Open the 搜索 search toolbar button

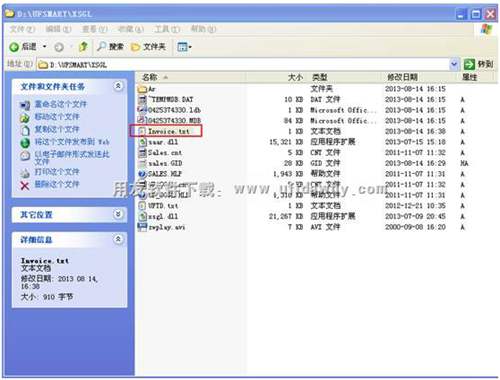pos(110,47)
